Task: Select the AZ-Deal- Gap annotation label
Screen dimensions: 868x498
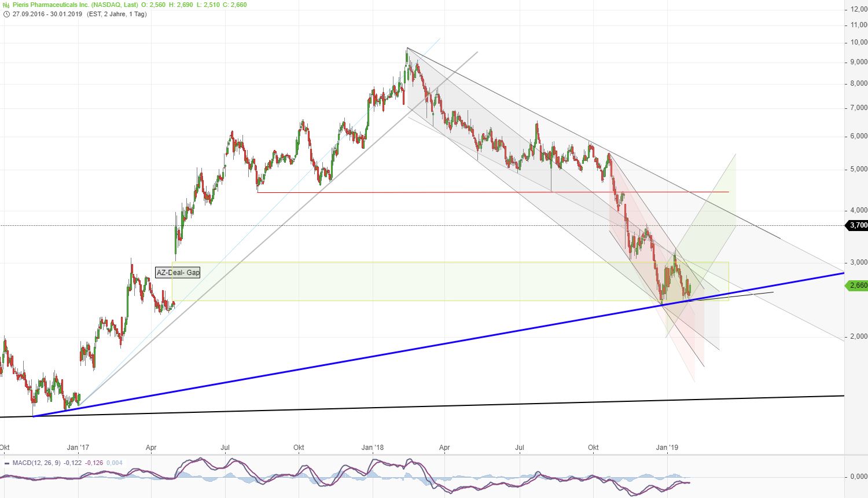Action: coord(178,273)
